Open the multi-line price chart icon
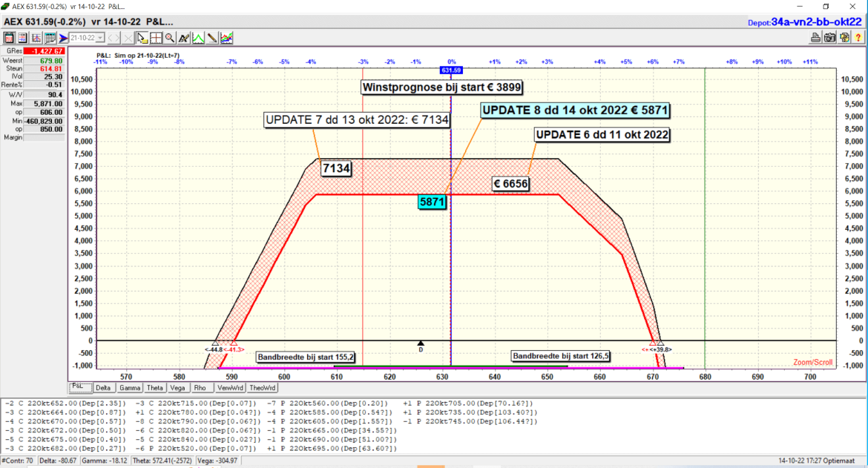This screenshot has width=868, height=468. [226, 38]
